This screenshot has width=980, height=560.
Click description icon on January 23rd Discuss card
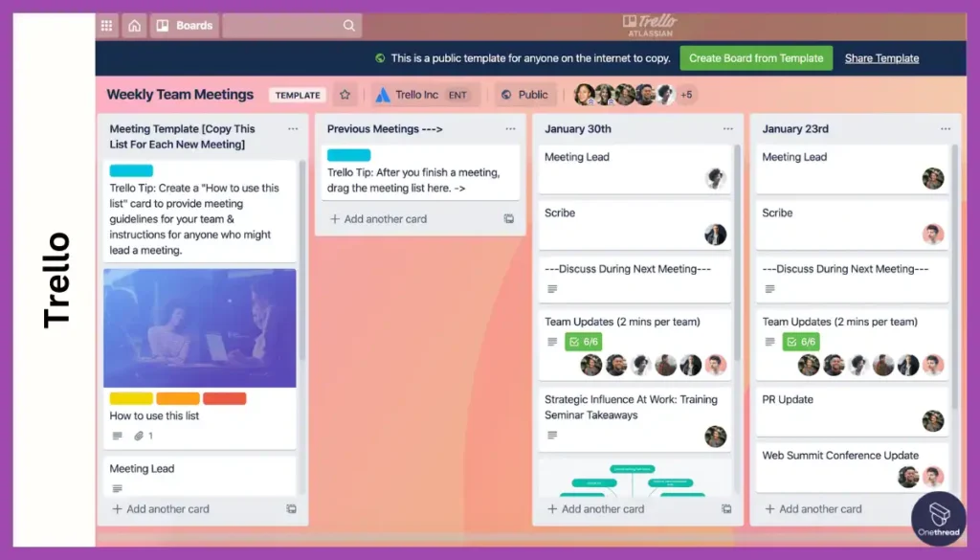pyautogui.click(x=769, y=289)
